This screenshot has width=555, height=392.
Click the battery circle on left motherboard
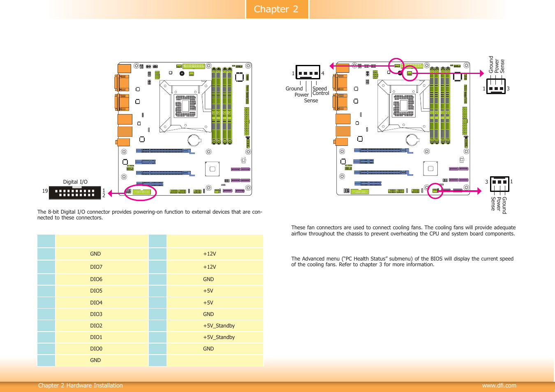(x=194, y=140)
